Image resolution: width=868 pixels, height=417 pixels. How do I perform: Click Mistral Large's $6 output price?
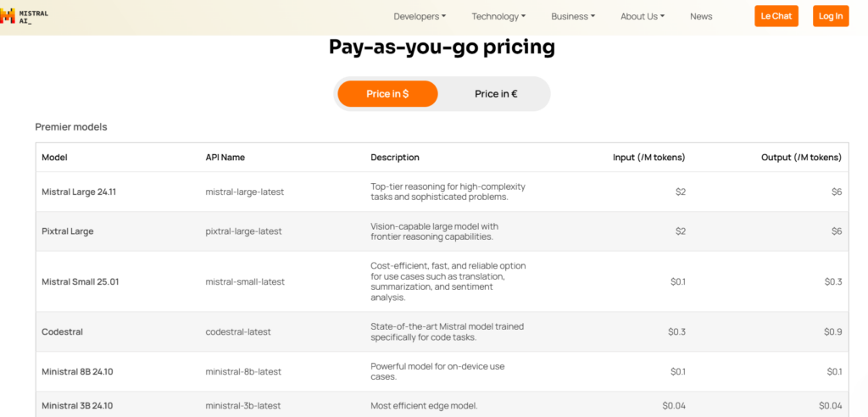[837, 192]
